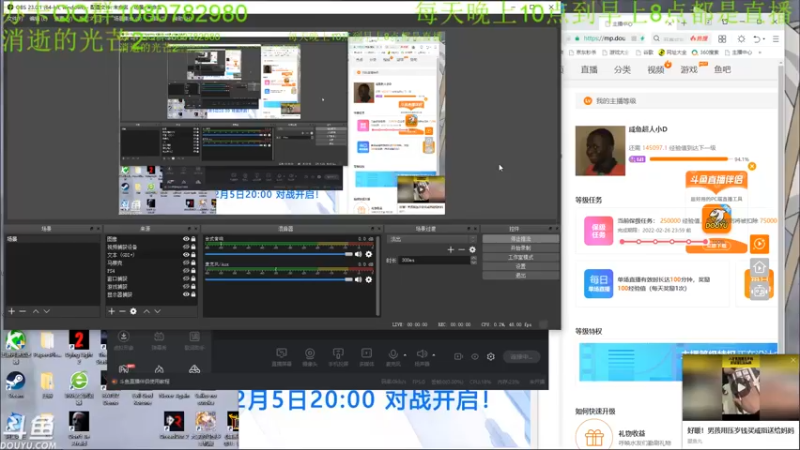Click the 退出 button in OBS controls

click(520, 276)
